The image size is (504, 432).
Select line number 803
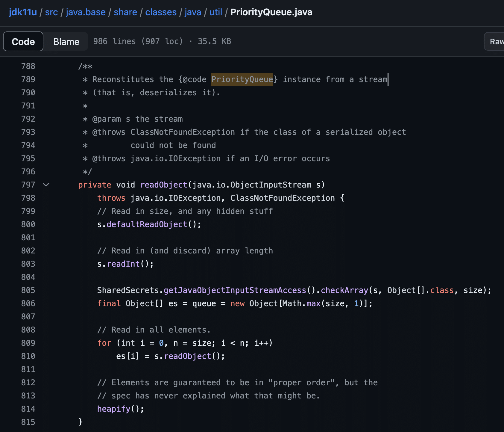(x=28, y=264)
